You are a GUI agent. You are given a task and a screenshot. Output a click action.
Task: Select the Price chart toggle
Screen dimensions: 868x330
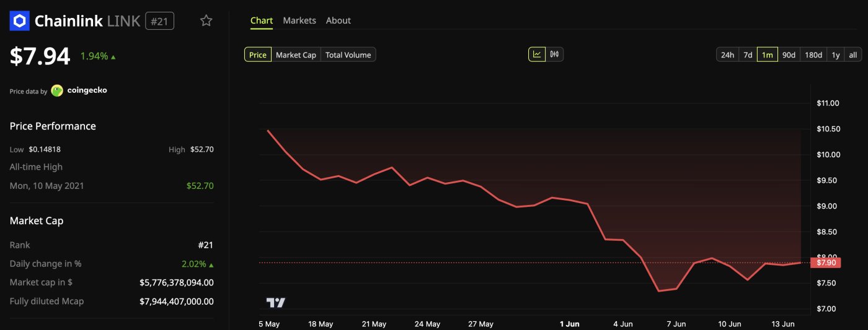click(258, 55)
